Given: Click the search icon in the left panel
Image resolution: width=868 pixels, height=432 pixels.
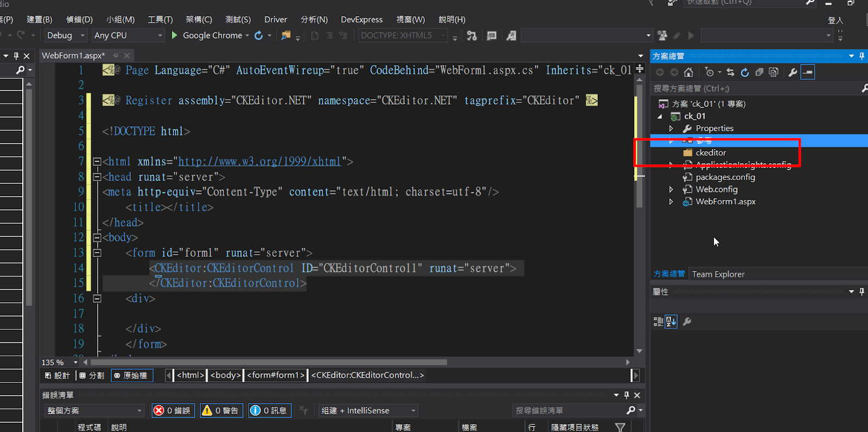Looking at the screenshot, I should [x=20, y=70].
